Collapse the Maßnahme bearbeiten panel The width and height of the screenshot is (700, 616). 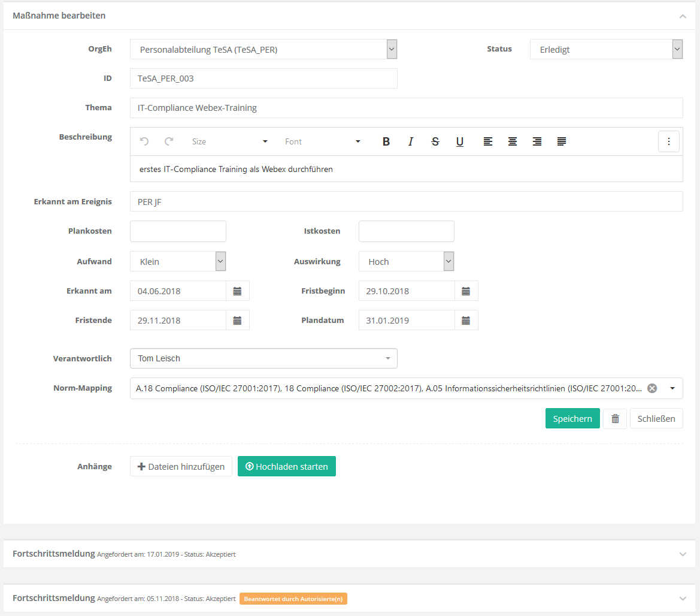pyautogui.click(x=683, y=16)
